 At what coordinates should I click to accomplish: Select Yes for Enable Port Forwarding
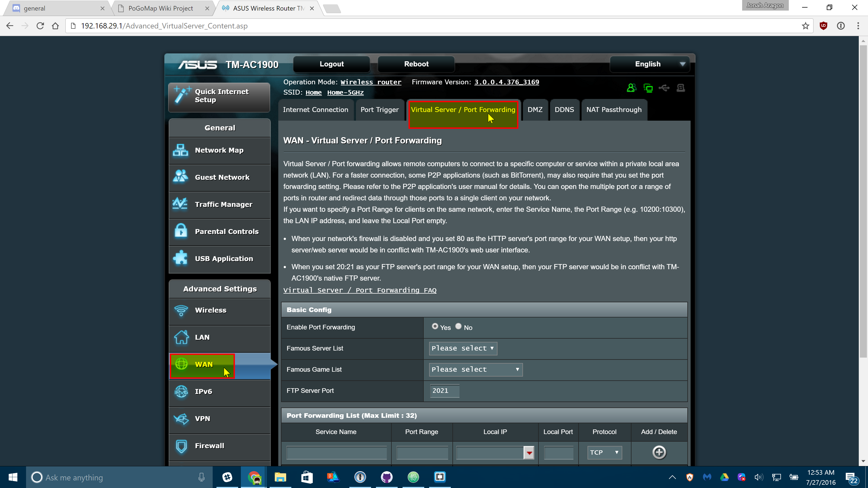click(435, 326)
